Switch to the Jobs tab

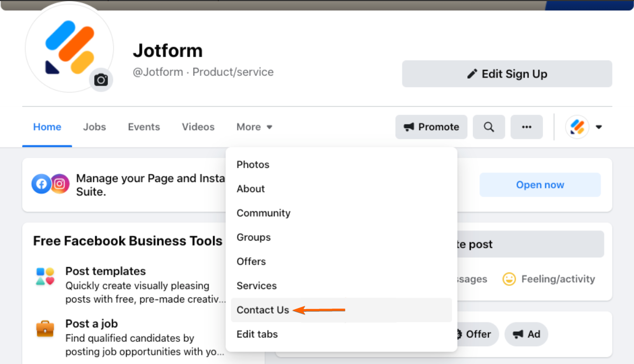tap(94, 127)
